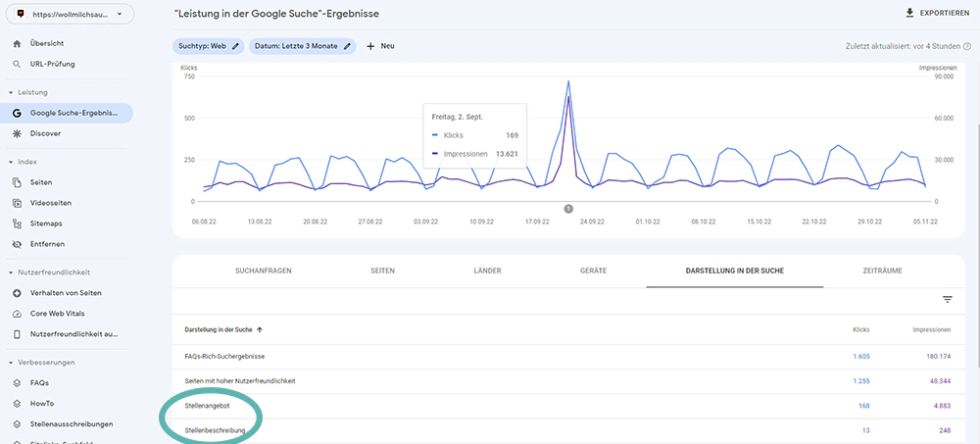Sort by the Impressionen column header
Viewport: 980px width, 444px height.
932,329
